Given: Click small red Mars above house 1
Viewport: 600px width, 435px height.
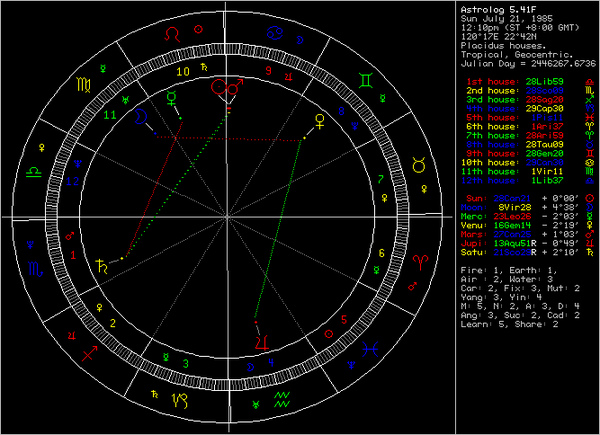Looking at the screenshot, I should tap(69, 236).
